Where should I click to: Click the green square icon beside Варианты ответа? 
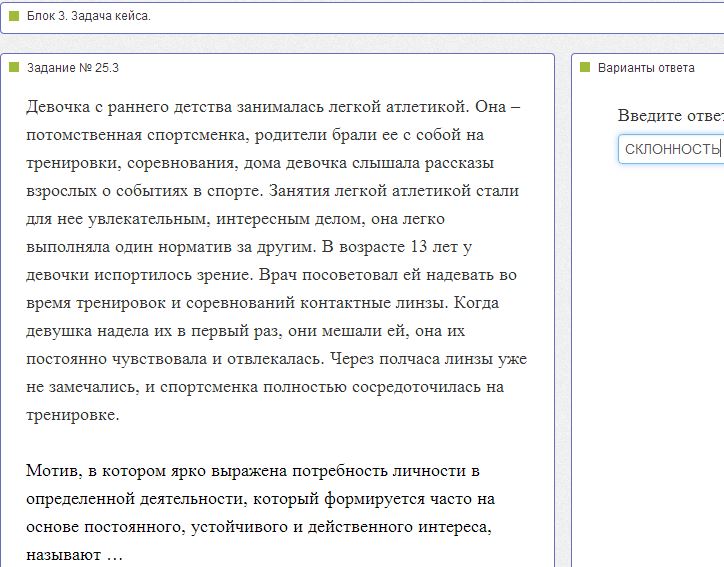pos(585,67)
